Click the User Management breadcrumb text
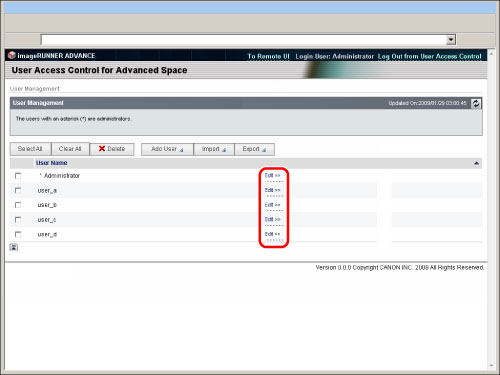Viewport: 500px width, 375px height. (35, 89)
